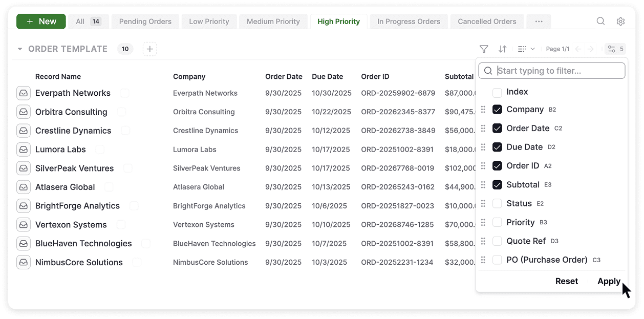Open the Vertexon Systems record icon

23,225
